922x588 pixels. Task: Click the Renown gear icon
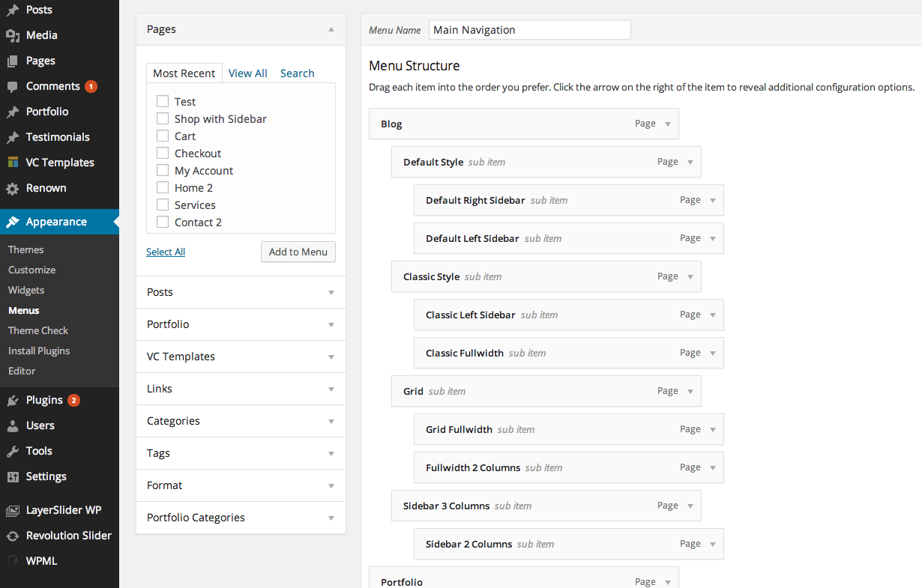13,188
